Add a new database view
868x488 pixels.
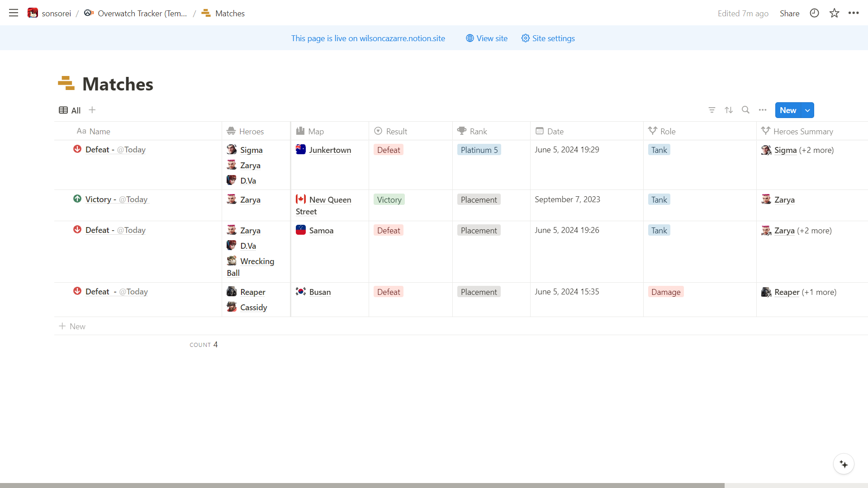[x=92, y=110]
